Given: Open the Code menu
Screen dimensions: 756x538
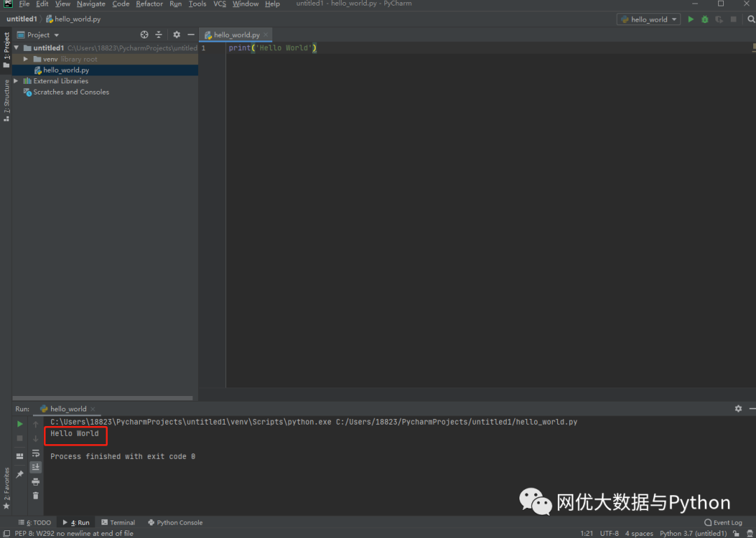Looking at the screenshot, I should click(120, 4).
